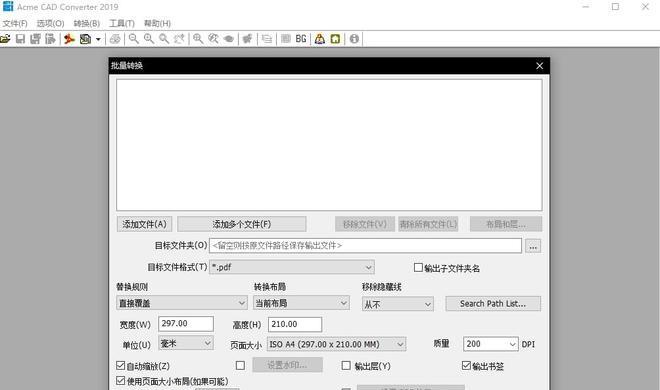Toggle the 使用页面大小布局(如果可能) checkbox

120,381
